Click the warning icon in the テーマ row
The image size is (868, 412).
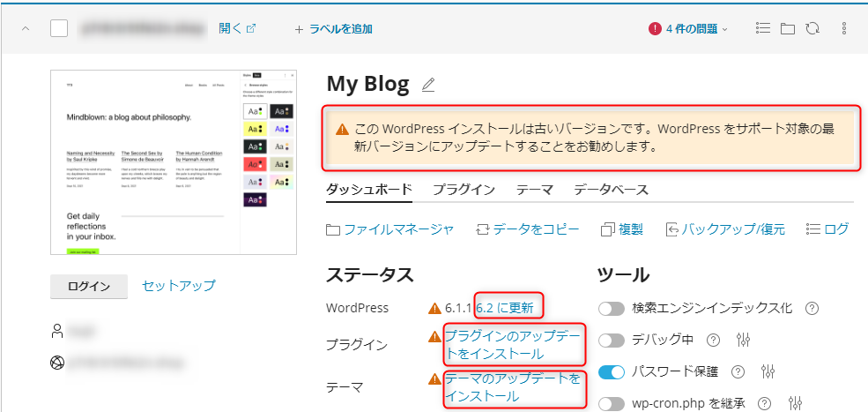[x=434, y=379]
